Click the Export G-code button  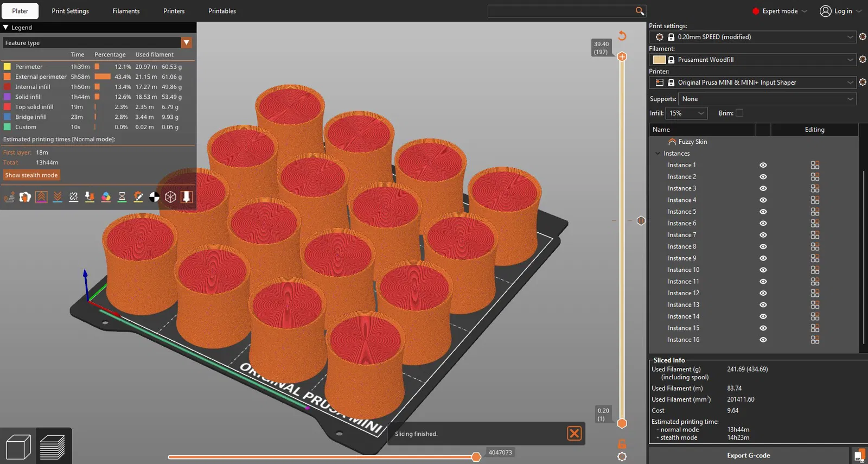click(x=748, y=455)
